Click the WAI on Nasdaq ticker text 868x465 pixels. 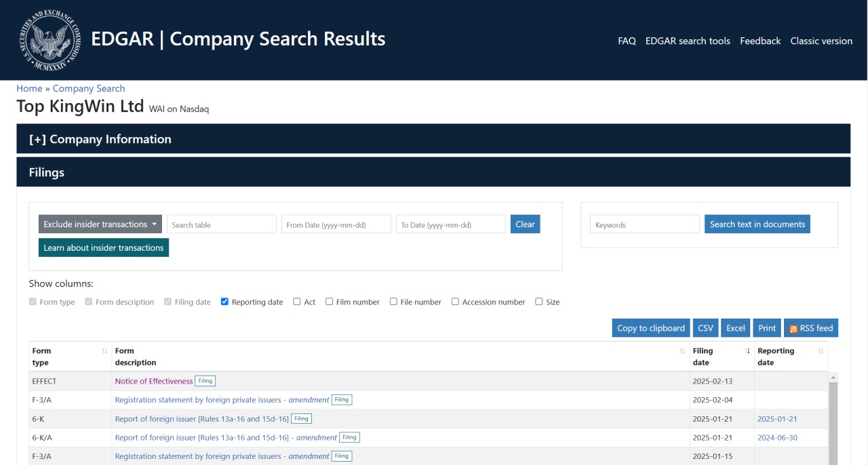click(179, 108)
